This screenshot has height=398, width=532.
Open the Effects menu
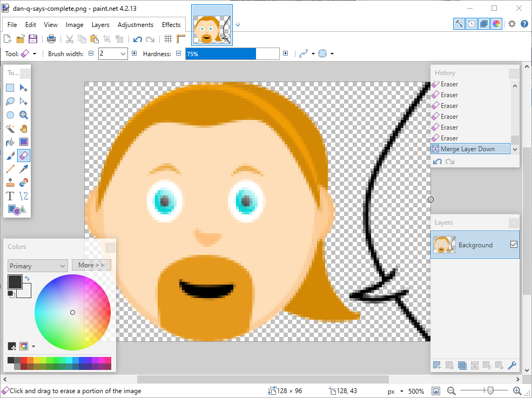click(171, 25)
